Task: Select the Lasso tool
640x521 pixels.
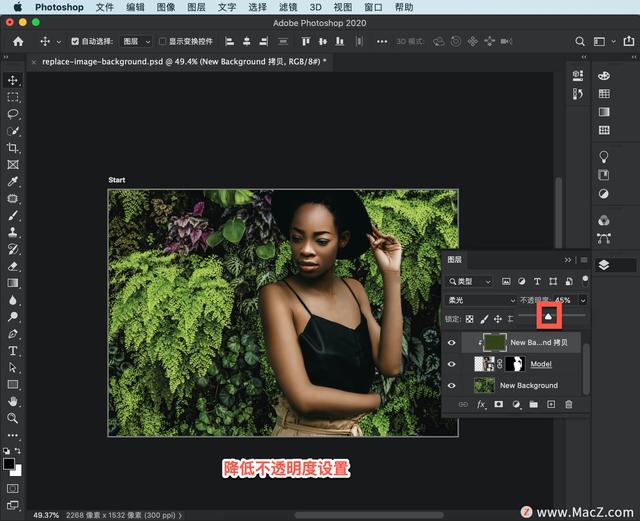Action: 13,114
